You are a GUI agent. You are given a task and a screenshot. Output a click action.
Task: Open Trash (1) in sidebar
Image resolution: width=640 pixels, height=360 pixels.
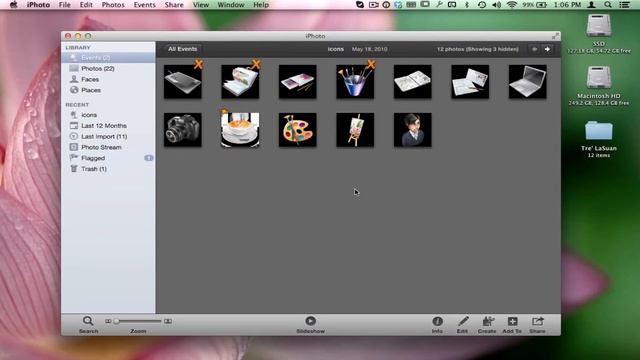click(x=108, y=169)
